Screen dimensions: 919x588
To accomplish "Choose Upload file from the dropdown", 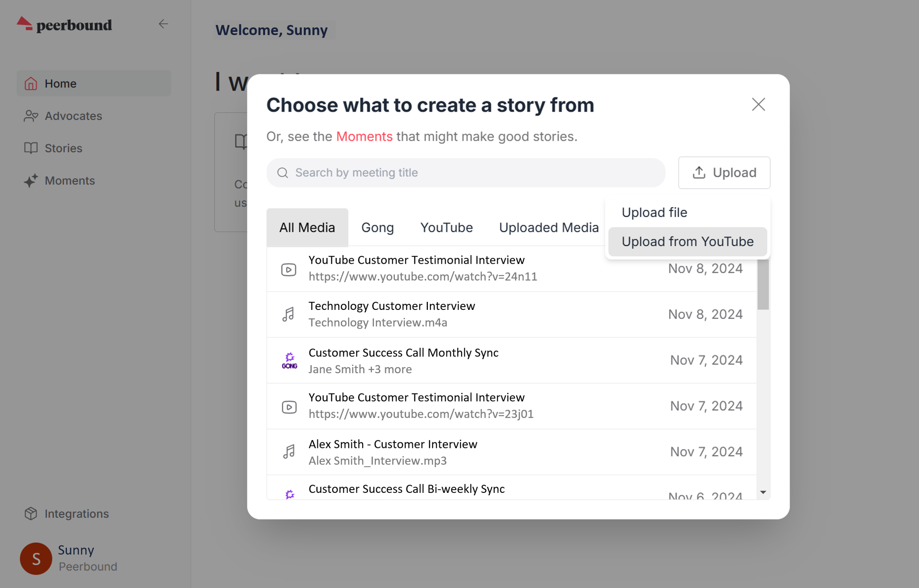I will click(654, 212).
